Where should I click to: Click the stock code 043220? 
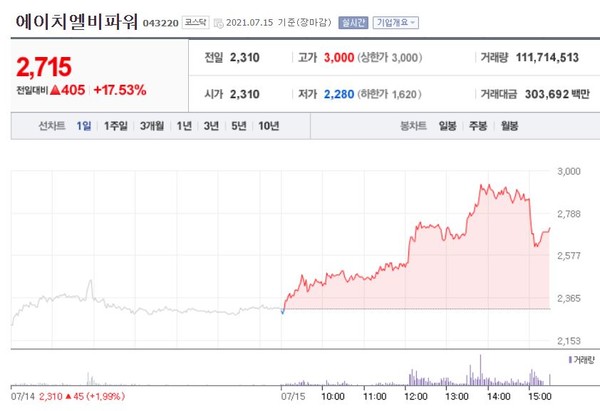click(x=162, y=21)
